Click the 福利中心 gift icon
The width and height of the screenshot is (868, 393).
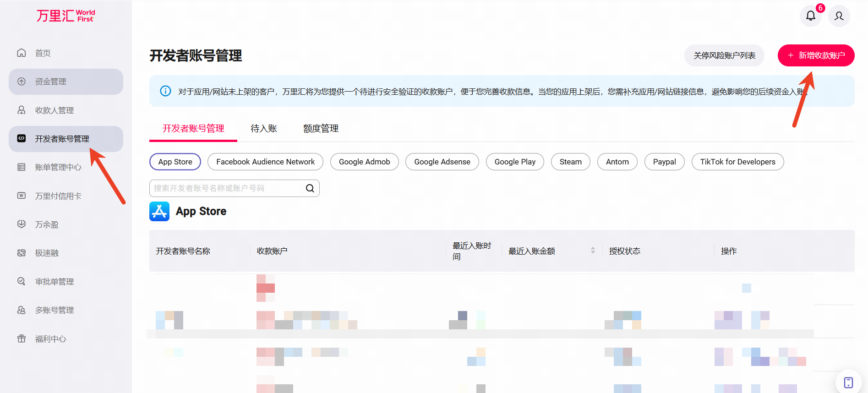22,339
